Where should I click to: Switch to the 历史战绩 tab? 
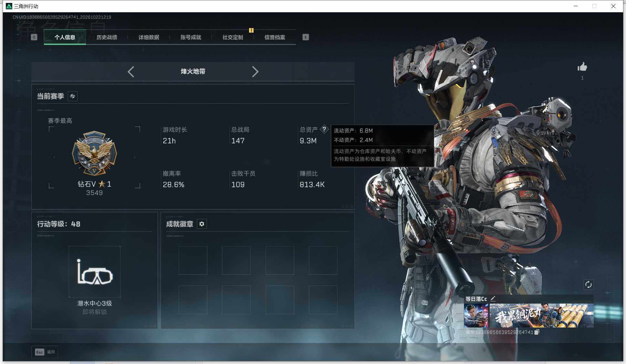point(107,37)
